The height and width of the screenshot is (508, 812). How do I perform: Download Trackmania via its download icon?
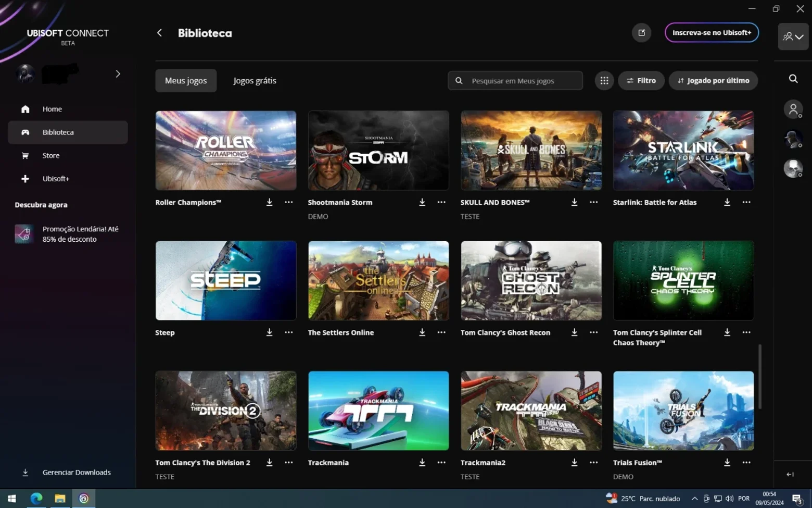(422, 463)
